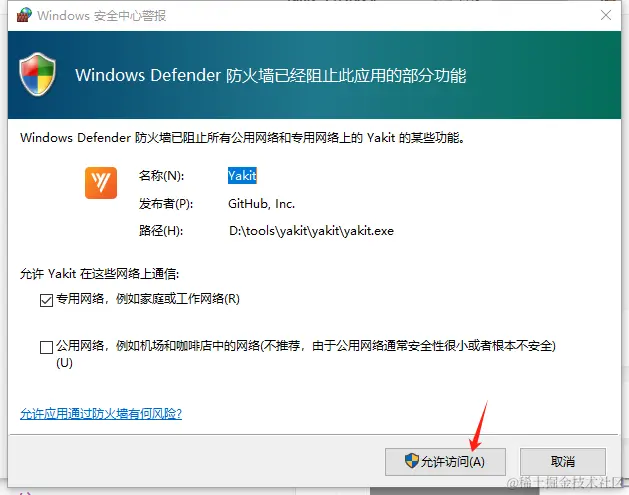The image size is (629, 495).
Task: Close the Windows security alert dialog
Action: pyautogui.click(x=606, y=15)
